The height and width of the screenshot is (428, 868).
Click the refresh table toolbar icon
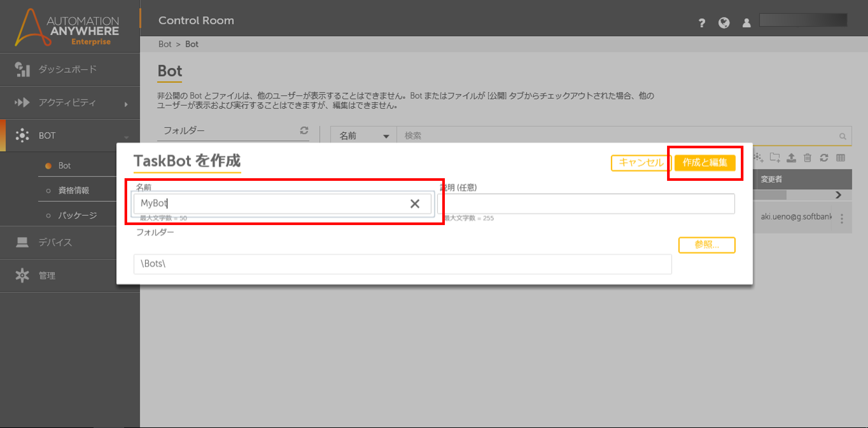(824, 158)
